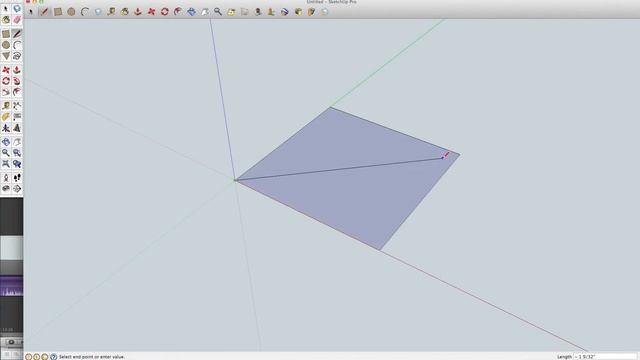The height and width of the screenshot is (360, 640).
Task: Click the Length measurement input box
Action: tap(605, 357)
